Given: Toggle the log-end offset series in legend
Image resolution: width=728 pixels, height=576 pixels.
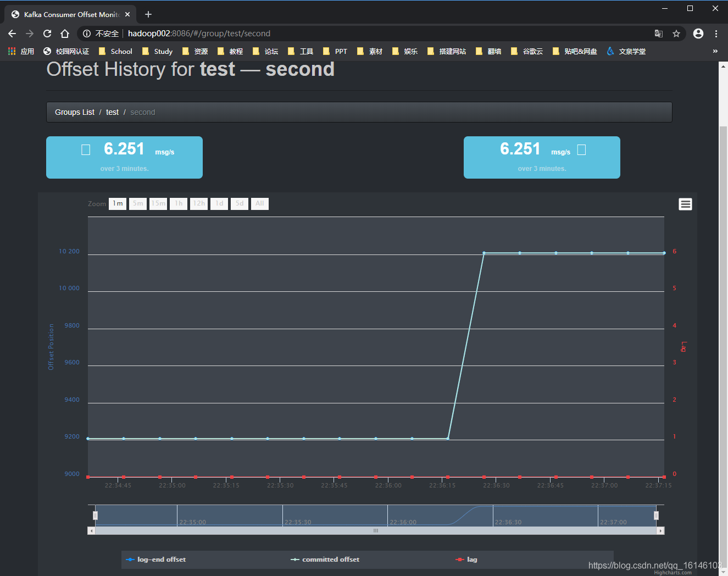Looking at the screenshot, I should [156, 560].
